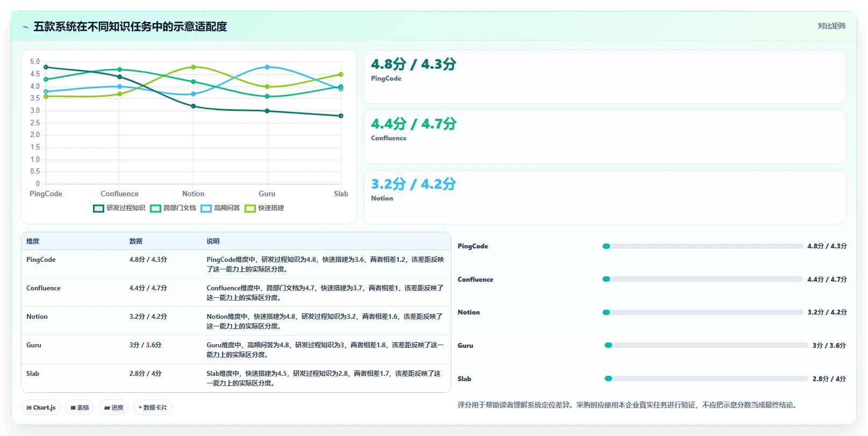The width and height of the screenshot is (868, 436).
Task: Click the 进度 tag chip
Action: (113, 408)
